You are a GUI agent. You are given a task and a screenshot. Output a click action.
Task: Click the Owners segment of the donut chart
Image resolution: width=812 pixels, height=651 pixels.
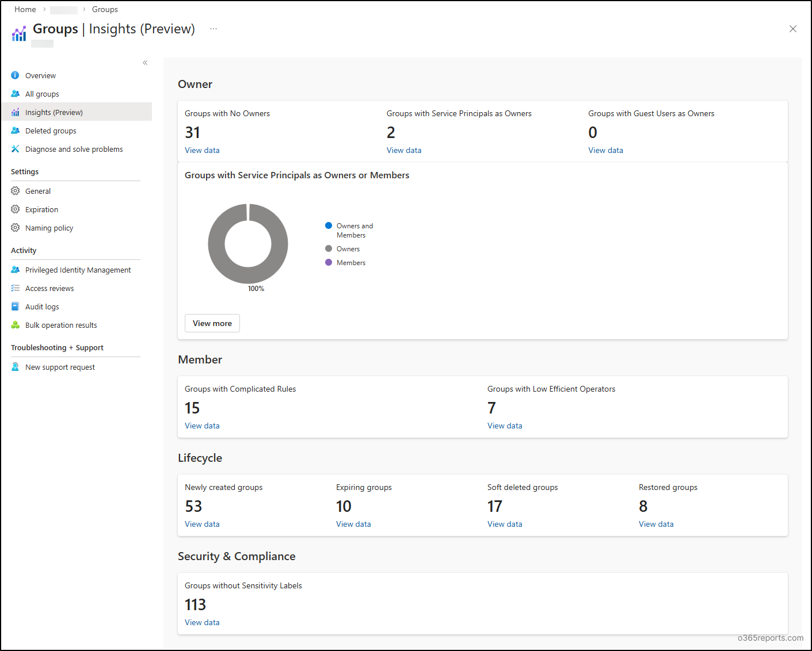click(216, 244)
